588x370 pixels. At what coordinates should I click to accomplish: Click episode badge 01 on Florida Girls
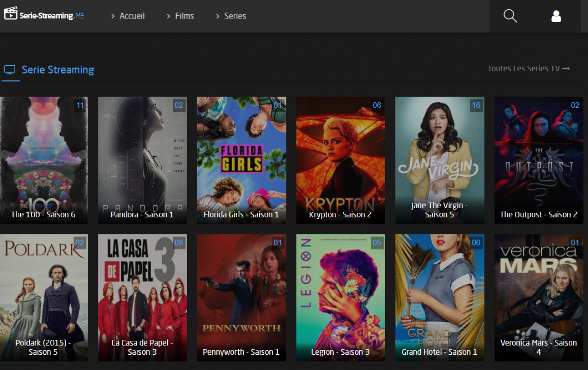278,105
